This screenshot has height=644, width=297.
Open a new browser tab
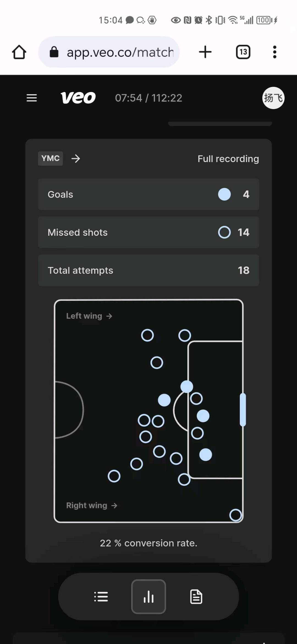[205, 52]
